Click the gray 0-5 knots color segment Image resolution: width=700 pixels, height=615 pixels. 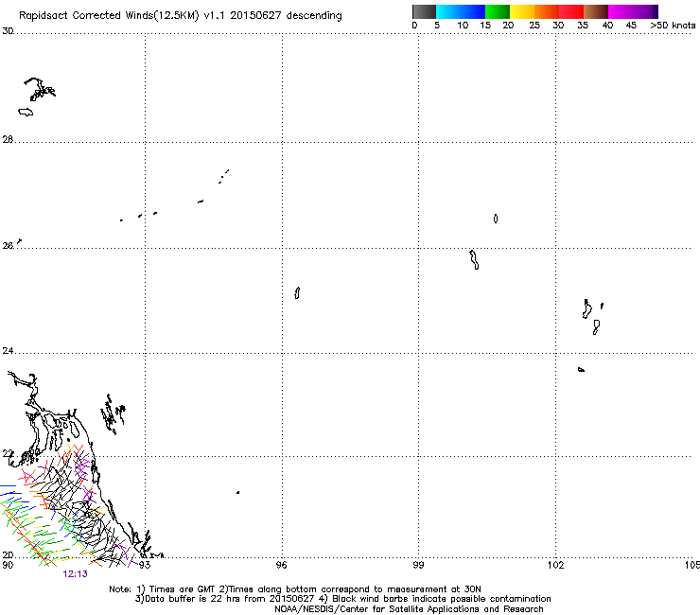pyautogui.click(x=424, y=11)
